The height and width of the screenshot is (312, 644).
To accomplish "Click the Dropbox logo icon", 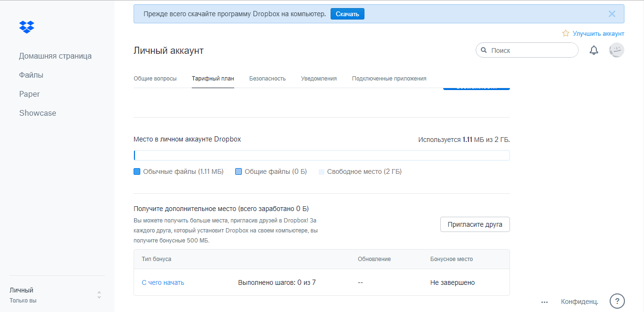I will (27, 27).
